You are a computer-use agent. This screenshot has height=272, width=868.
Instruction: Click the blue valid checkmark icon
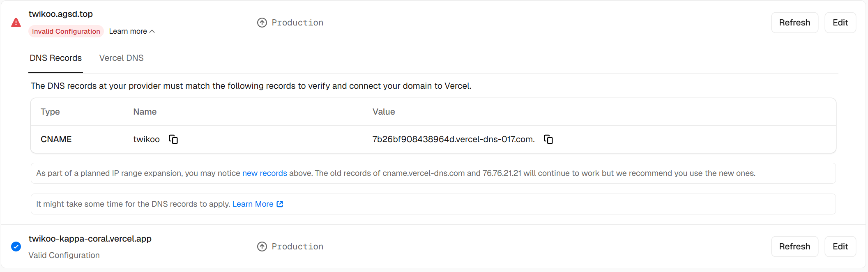click(16, 247)
